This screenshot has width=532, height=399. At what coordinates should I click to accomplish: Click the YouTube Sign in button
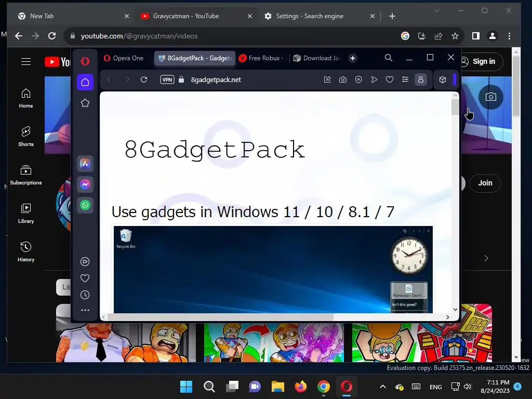[x=481, y=61]
